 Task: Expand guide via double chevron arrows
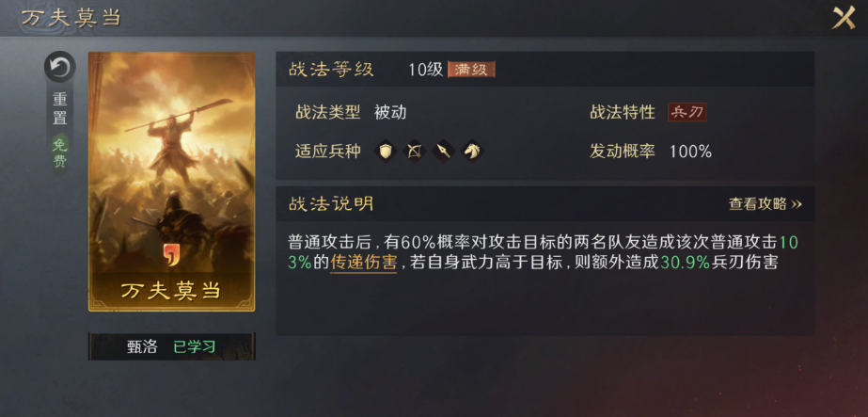796,204
